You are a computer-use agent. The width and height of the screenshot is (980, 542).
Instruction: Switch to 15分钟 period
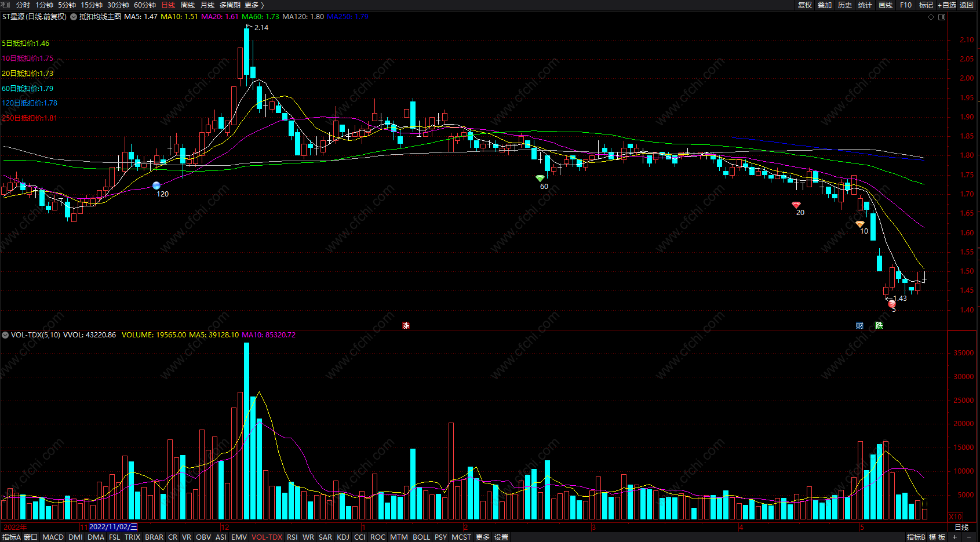click(92, 5)
